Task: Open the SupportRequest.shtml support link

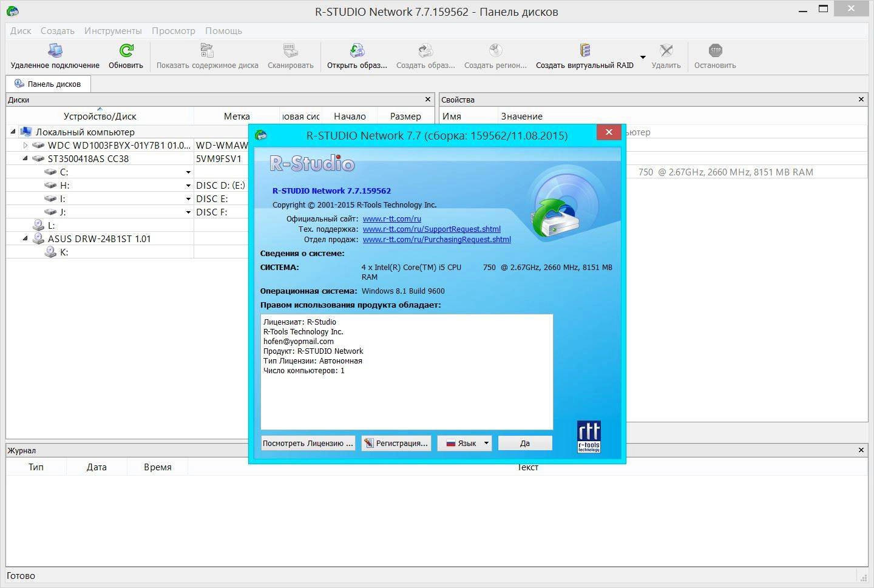Action: [432, 229]
